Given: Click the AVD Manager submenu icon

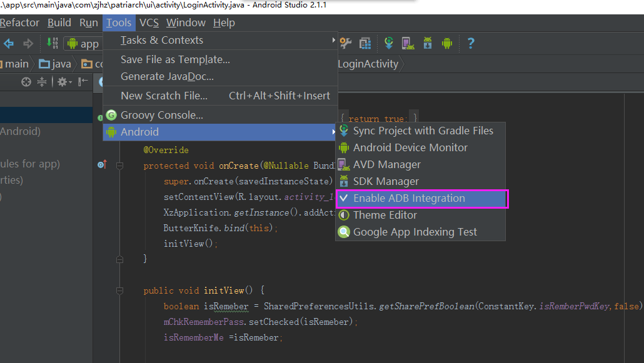Looking at the screenshot, I should pyautogui.click(x=344, y=164).
